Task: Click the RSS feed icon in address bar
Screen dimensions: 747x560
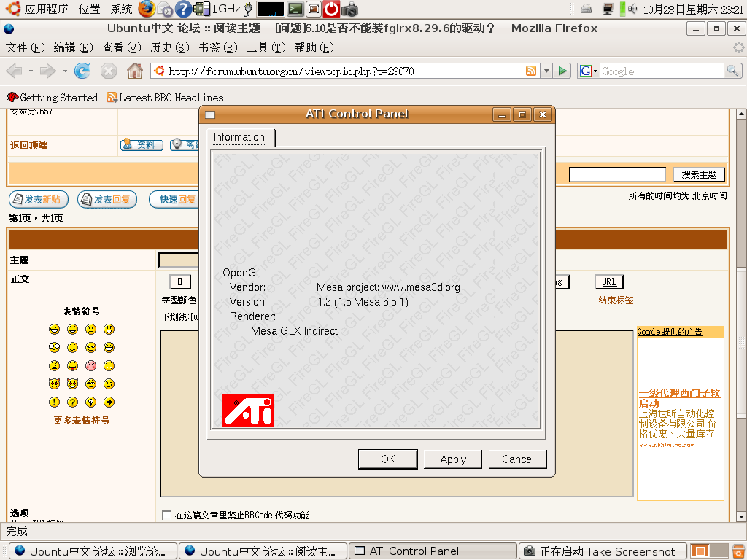Action: (531, 71)
